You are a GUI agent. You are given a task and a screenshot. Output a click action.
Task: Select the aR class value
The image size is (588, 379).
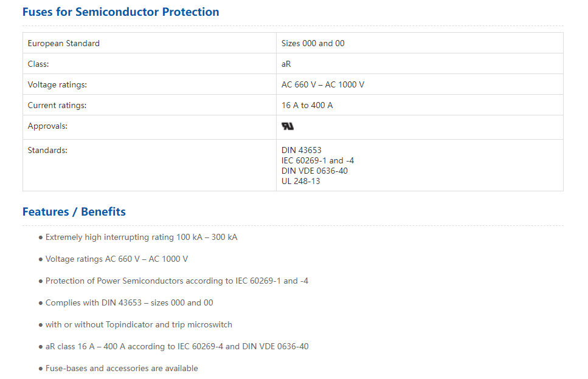coord(286,64)
